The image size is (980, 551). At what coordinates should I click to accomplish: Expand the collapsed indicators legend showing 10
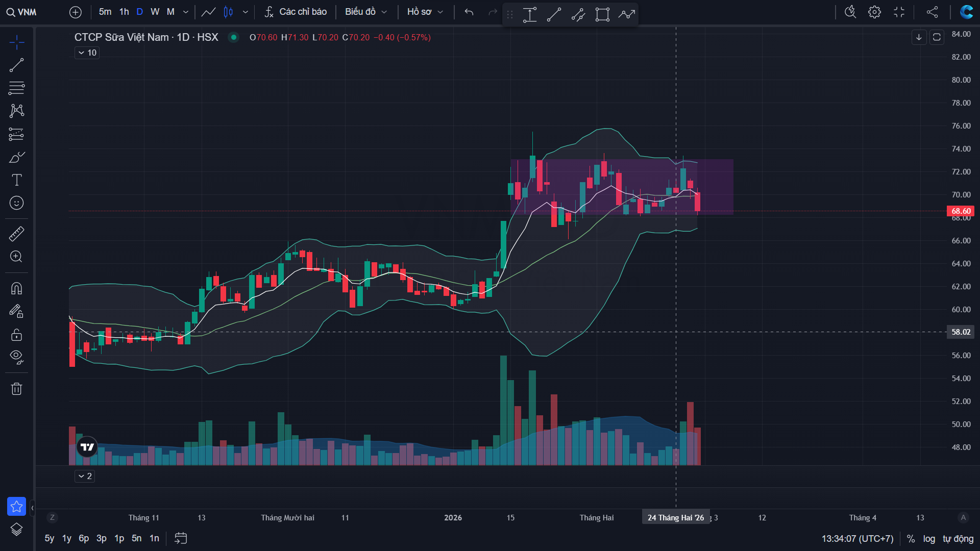[x=87, y=53]
